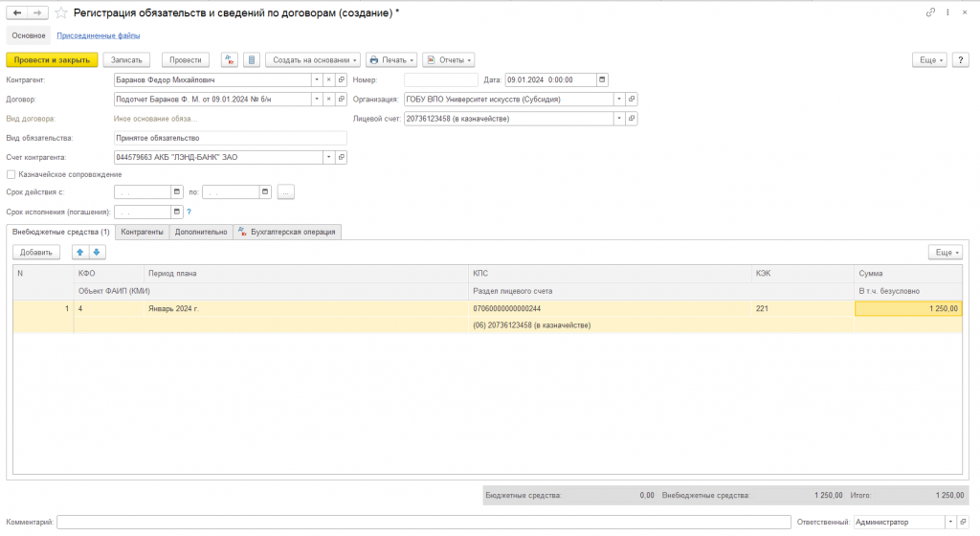The width and height of the screenshot is (980, 536).
Task: Add form to favorites with star icon
Action: (x=60, y=12)
